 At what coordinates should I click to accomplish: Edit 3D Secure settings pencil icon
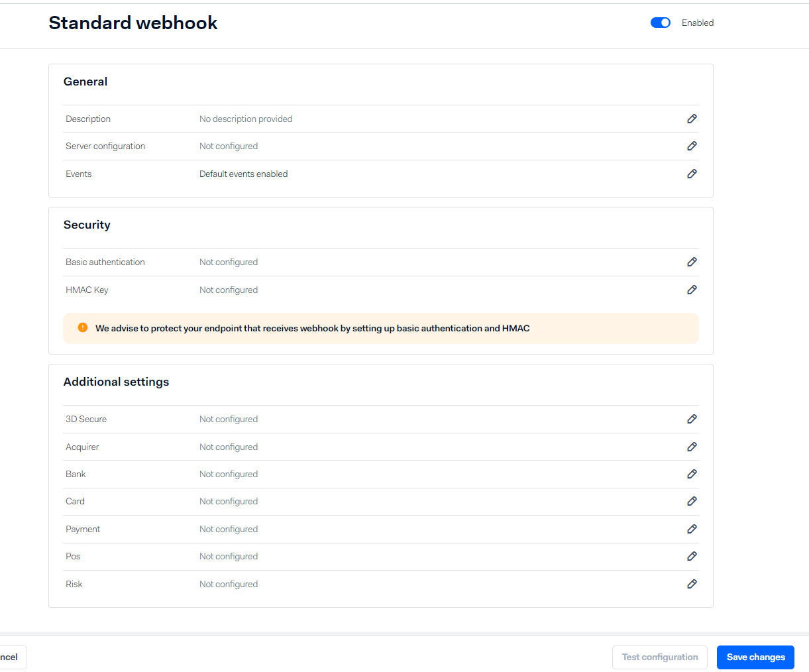click(x=692, y=419)
